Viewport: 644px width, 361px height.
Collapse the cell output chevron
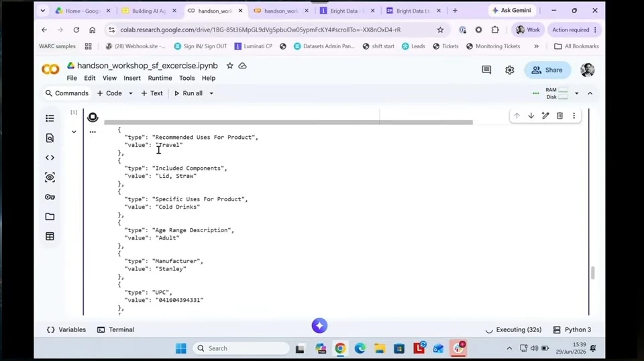pyautogui.click(x=74, y=132)
